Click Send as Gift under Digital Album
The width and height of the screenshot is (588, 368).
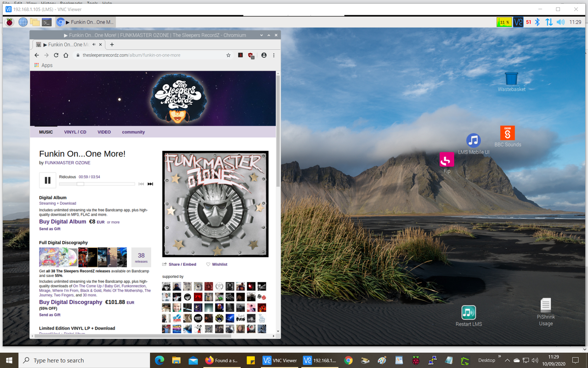point(50,229)
